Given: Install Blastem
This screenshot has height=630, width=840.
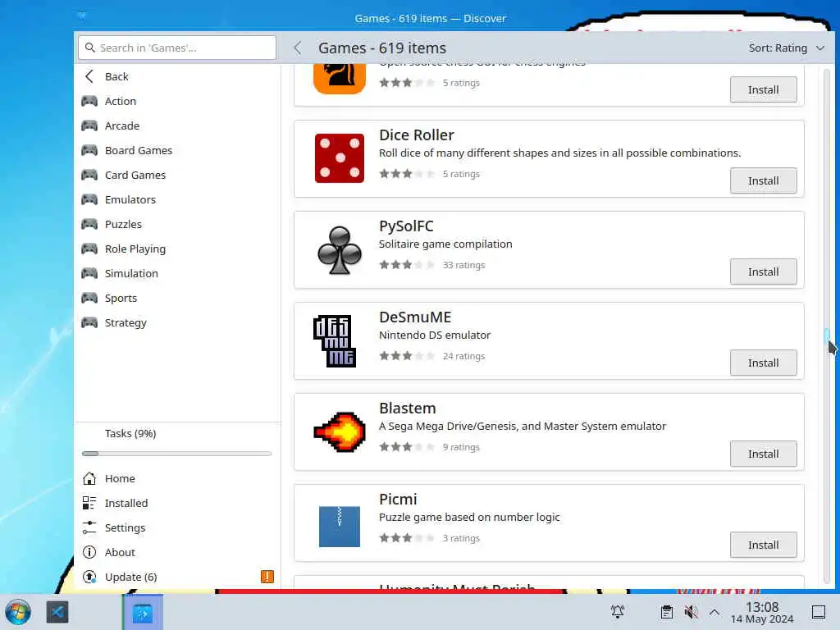Looking at the screenshot, I should point(764,454).
